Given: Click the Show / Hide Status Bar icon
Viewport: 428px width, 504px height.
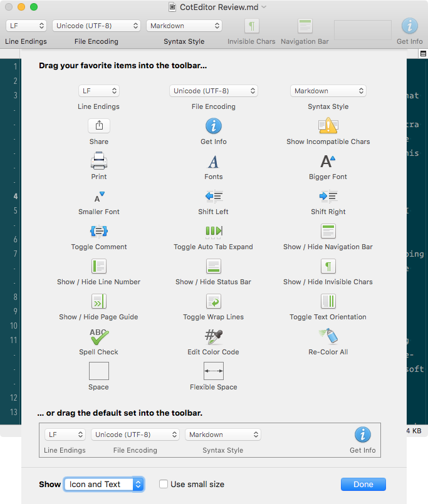Looking at the screenshot, I should coord(214,266).
